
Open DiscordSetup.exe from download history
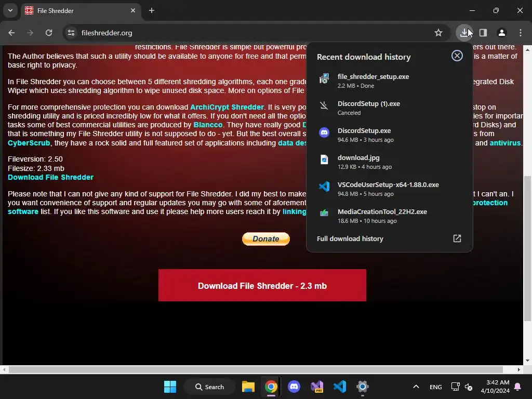(x=389, y=135)
